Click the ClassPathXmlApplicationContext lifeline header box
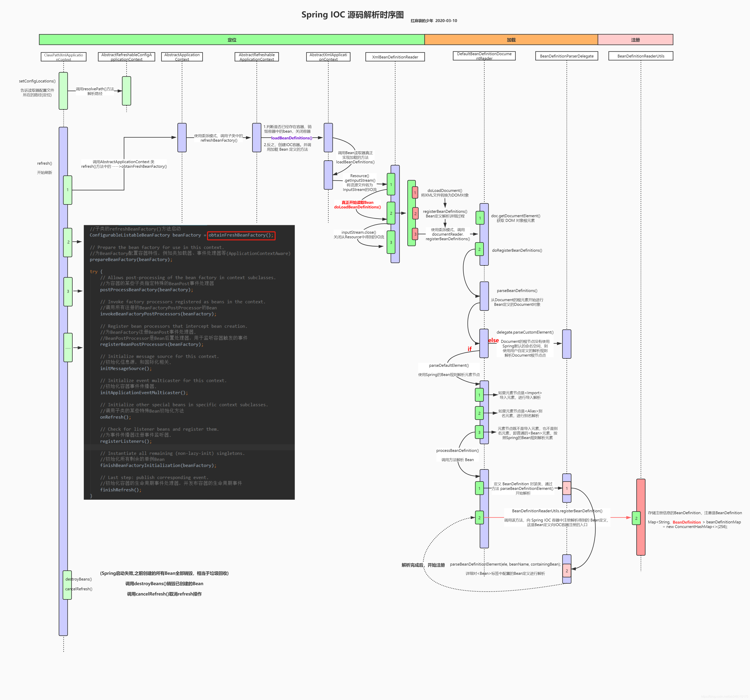 [x=63, y=57]
